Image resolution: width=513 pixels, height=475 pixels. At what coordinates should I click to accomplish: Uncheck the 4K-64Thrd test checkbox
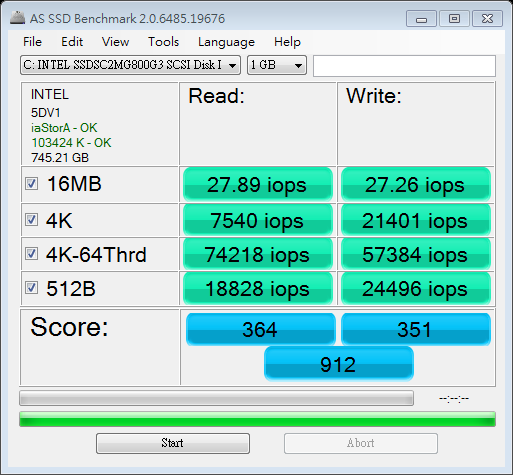coord(32,254)
